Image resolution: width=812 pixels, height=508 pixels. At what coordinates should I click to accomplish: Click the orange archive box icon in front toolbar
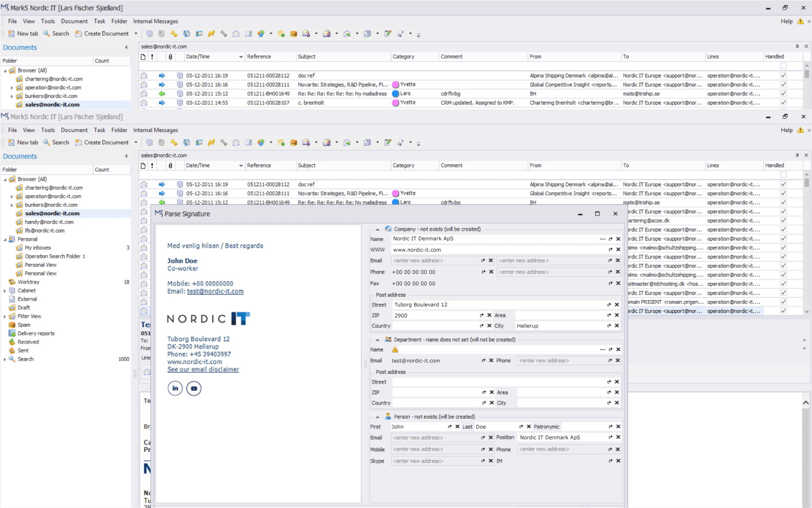point(294,143)
